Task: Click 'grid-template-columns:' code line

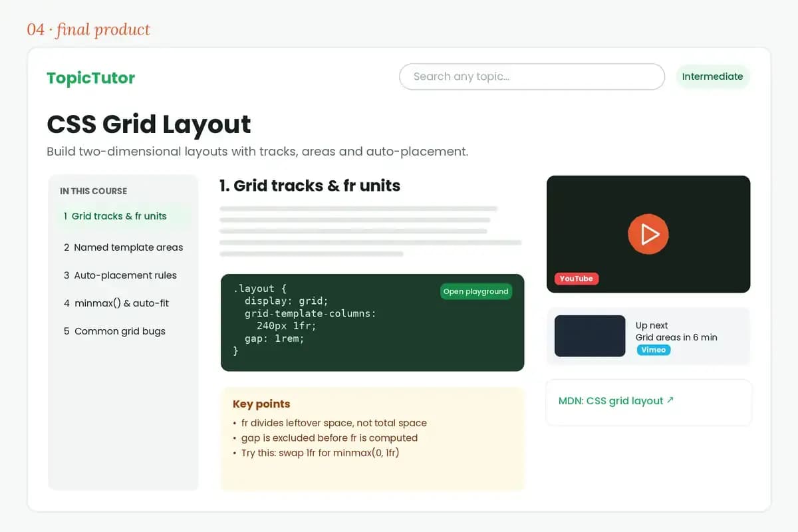Action: tap(311, 313)
